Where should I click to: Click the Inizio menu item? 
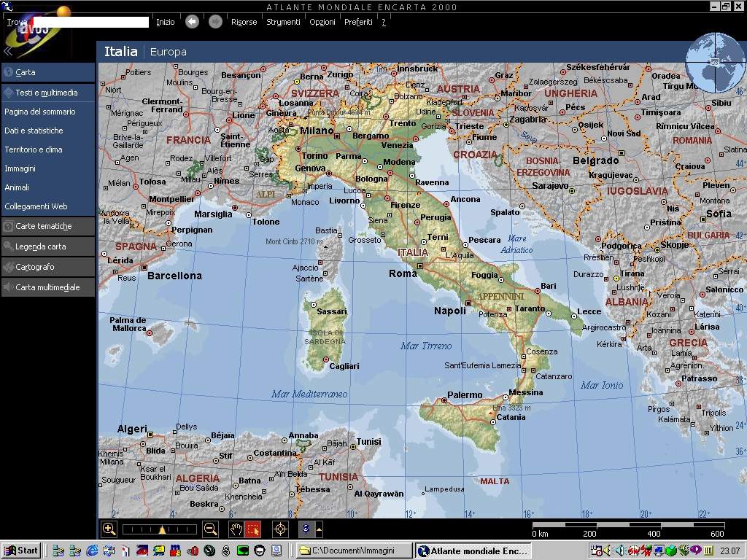(x=166, y=22)
